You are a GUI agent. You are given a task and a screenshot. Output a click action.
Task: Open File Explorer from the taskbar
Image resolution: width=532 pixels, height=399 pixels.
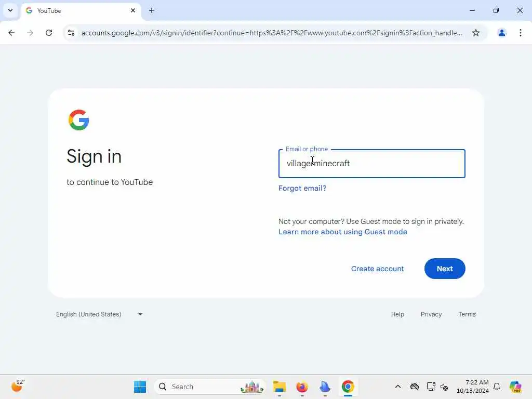coord(279,387)
